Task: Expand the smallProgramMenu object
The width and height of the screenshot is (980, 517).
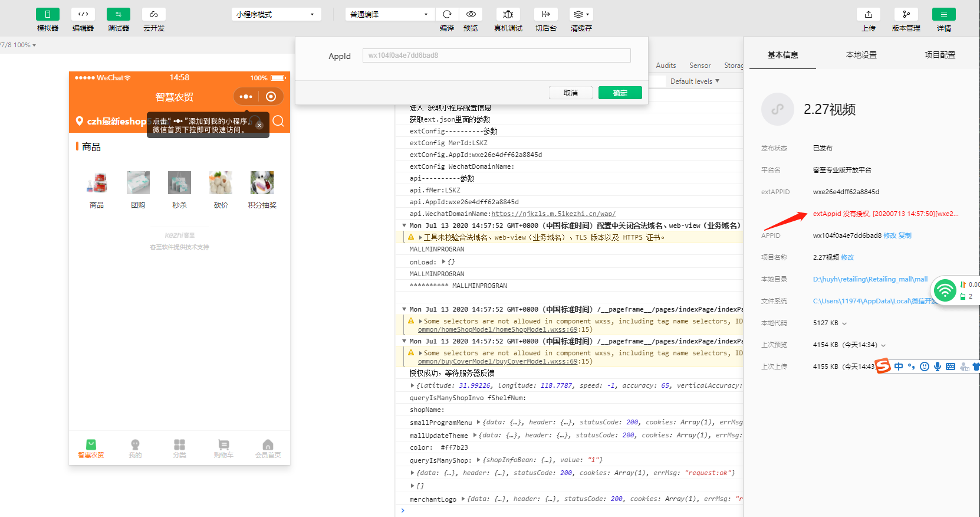Action: click(x=478, y=422)
